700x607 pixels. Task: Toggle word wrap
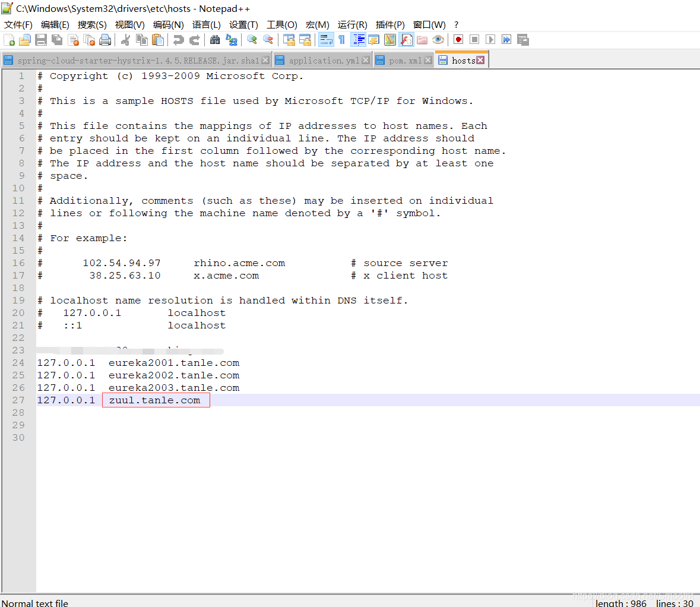[x=326, y=40]
